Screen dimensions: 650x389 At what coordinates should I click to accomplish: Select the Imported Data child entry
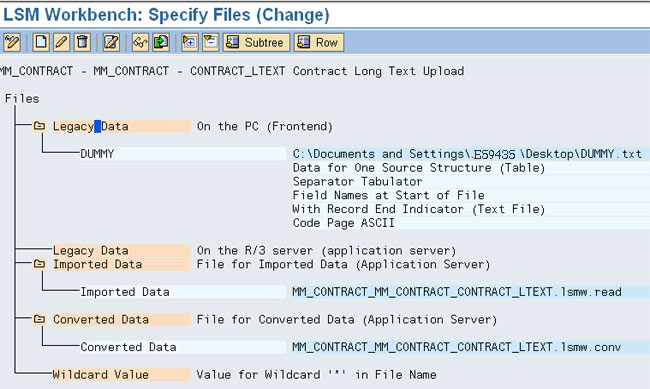[x=182, y=292]
